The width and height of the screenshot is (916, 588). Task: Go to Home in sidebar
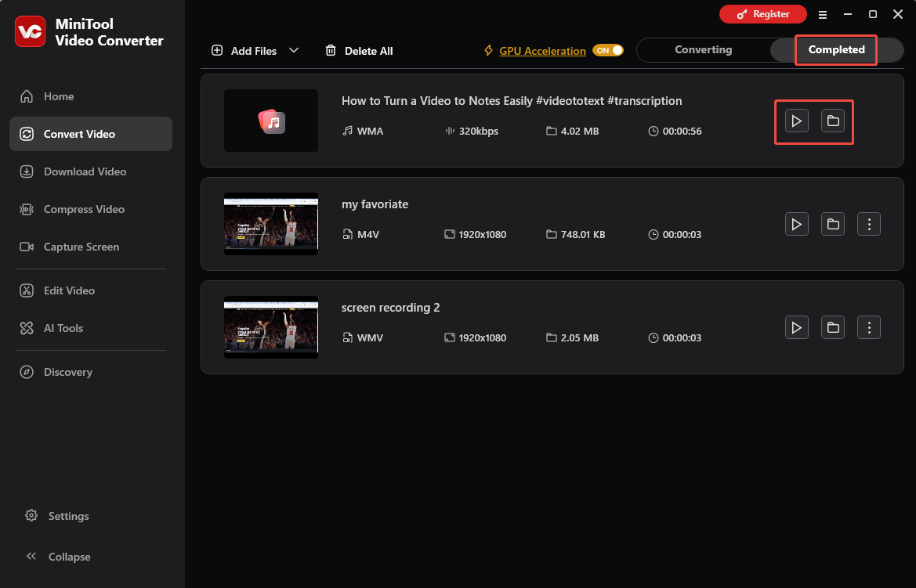[91, 96]
